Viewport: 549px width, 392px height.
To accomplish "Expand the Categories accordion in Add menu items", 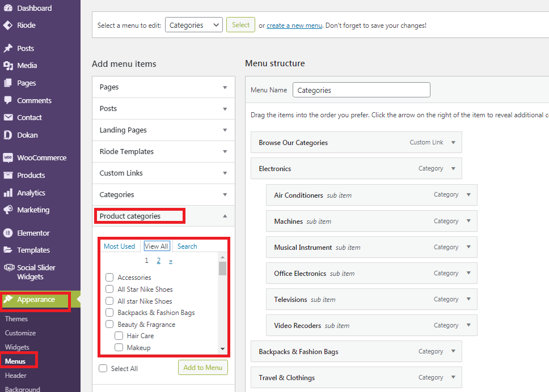I will pos(163,194).
